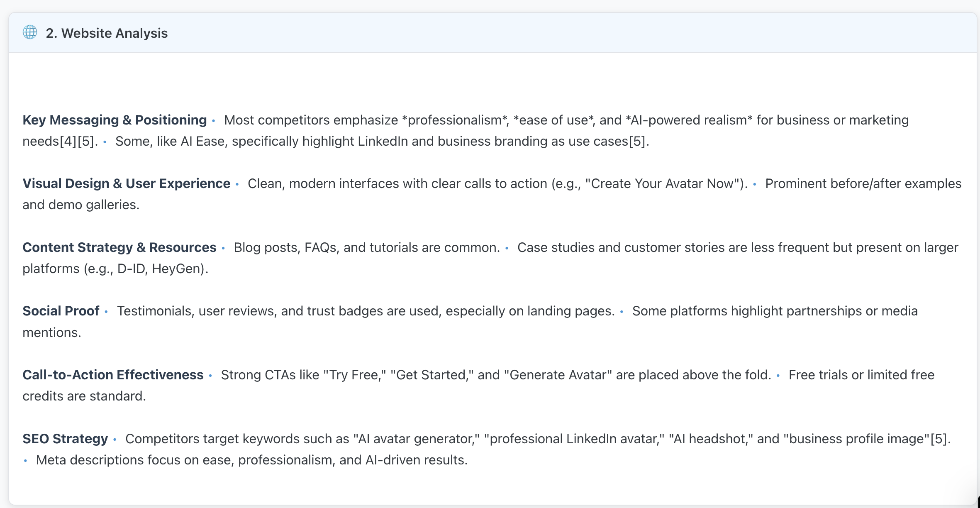Click the 'AI Ease' competitor name
The height and width of the screenshot is (508, 980).
[x=203, y=142]
